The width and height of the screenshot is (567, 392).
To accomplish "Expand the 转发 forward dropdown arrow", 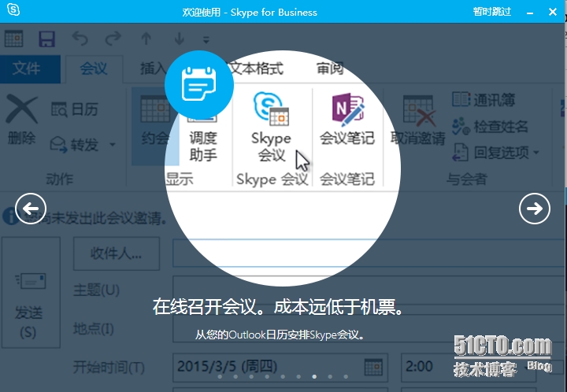I will click(113, 145).
